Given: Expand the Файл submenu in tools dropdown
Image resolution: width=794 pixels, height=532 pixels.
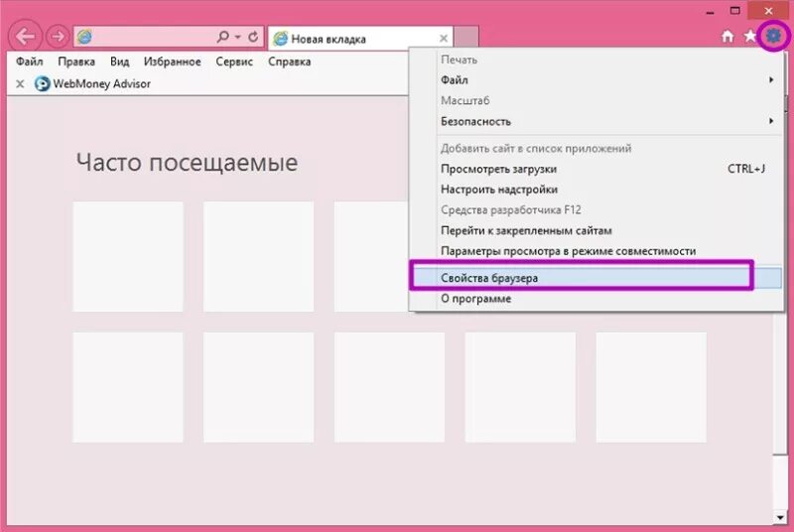Looking at the screenshot, I should pyautogui.click(x=596, y=80).
